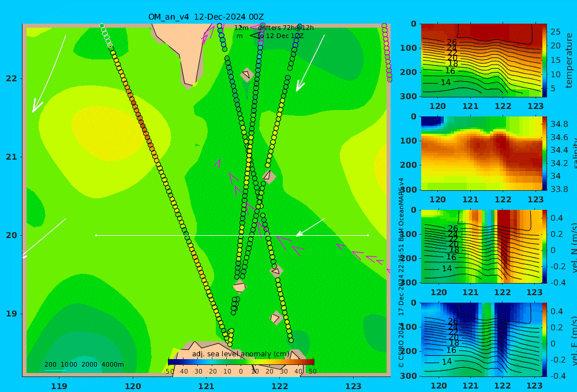
Task: Click the 'temperature' axis label
Action: [x=569, y=61]
